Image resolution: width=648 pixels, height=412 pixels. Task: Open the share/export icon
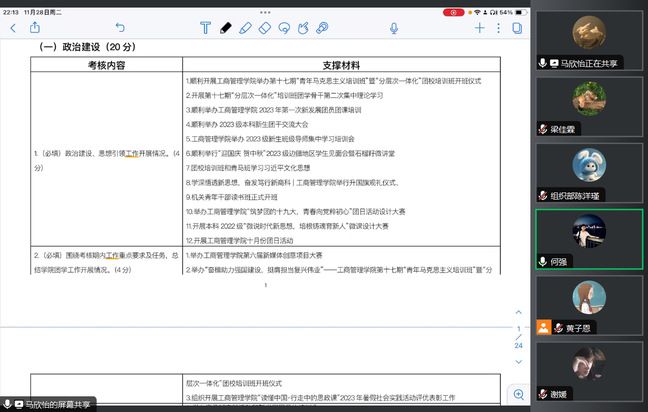[x=35, y=28]
